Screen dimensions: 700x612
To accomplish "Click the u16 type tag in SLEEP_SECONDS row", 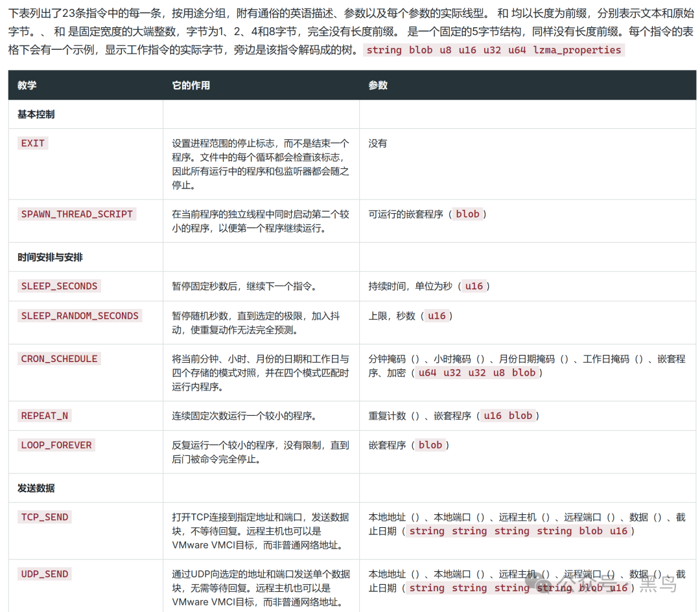I will click(x=474, y=286).
